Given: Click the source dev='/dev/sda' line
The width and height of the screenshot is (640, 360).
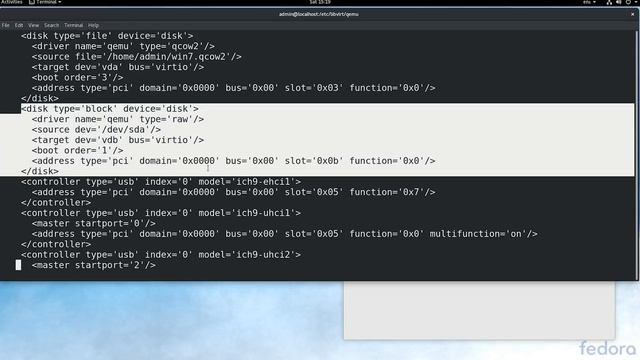Looking at the screenshot, I should pos(96,129).
